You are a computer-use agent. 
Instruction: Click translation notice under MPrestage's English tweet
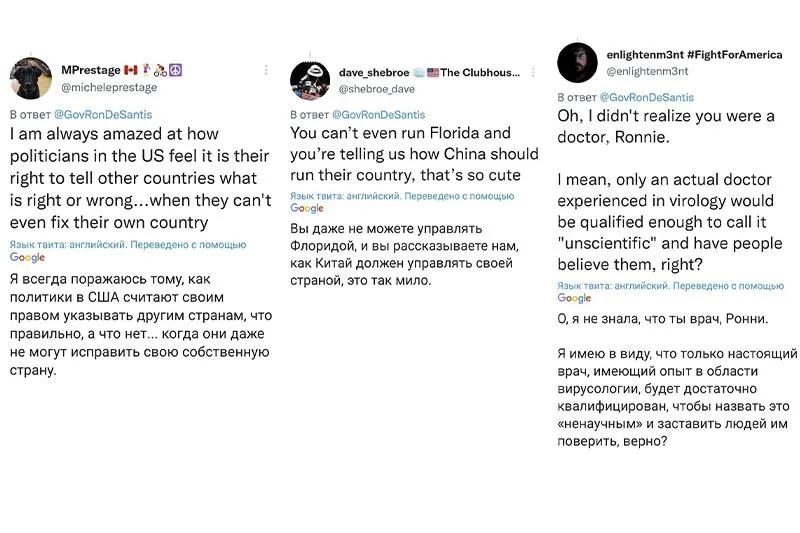128,245
